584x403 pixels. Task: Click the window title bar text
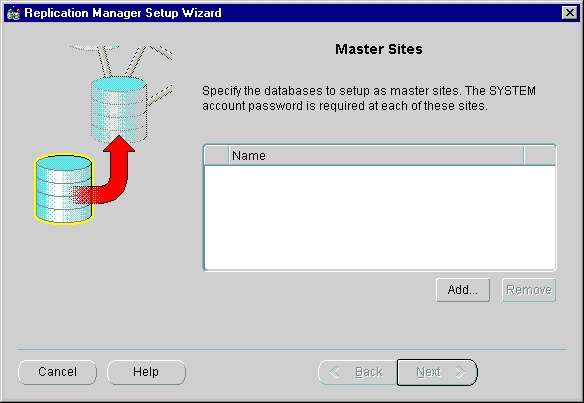123,13
